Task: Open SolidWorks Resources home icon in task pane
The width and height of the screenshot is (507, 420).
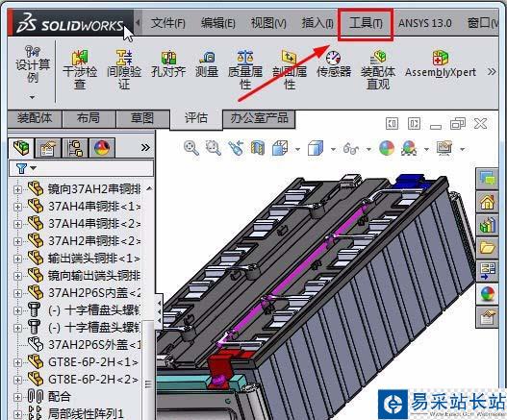Action: point(487,202)
